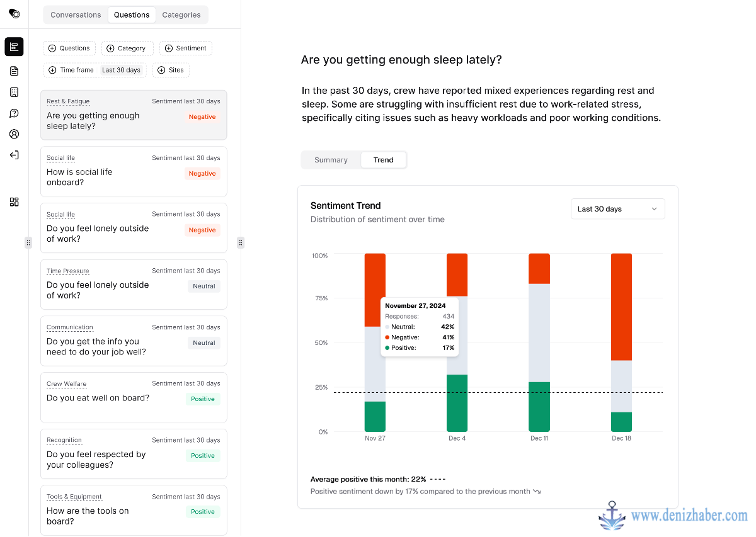The image size is (756, 537).
Task: Open the user profile sidebar icon
Action: [14, 134]
